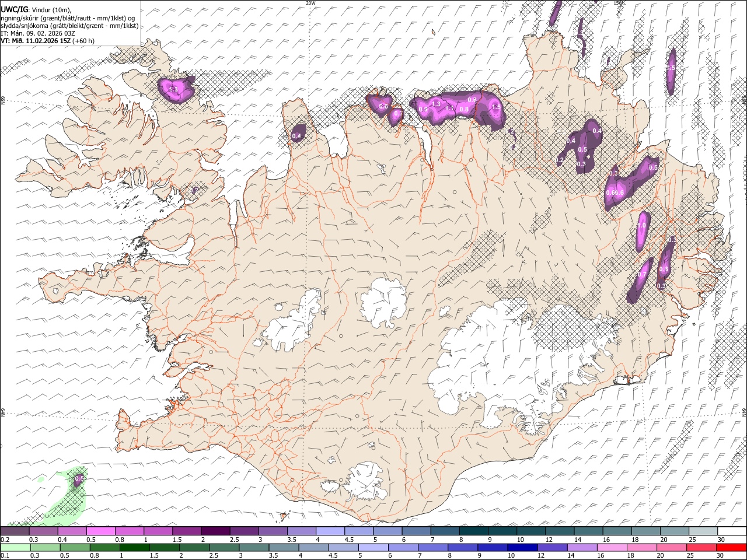Click the 1.0 snowfall value in east Iceland

point(642,226)
